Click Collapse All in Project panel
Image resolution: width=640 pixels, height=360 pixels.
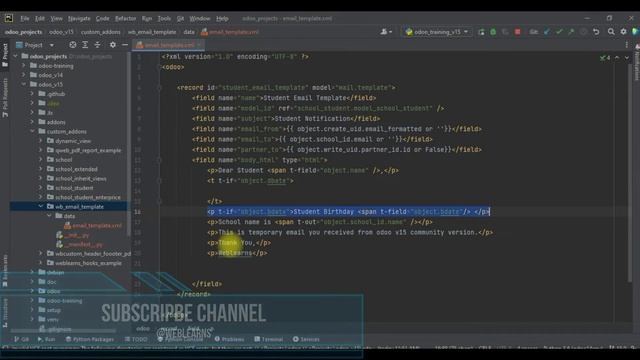coord(98,45)
